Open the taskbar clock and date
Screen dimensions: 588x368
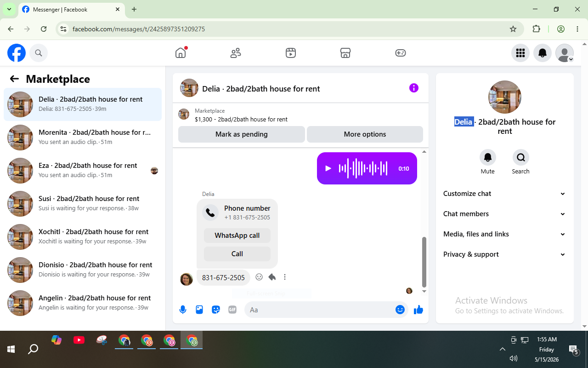(x=547, y=349)
